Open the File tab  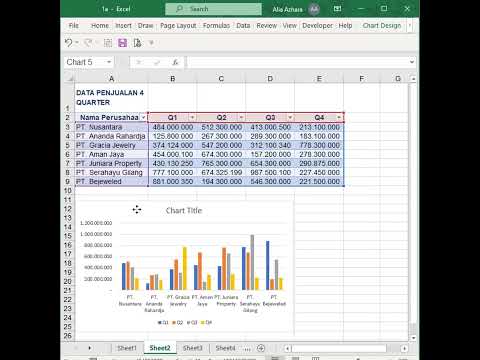tap(74, 26)
